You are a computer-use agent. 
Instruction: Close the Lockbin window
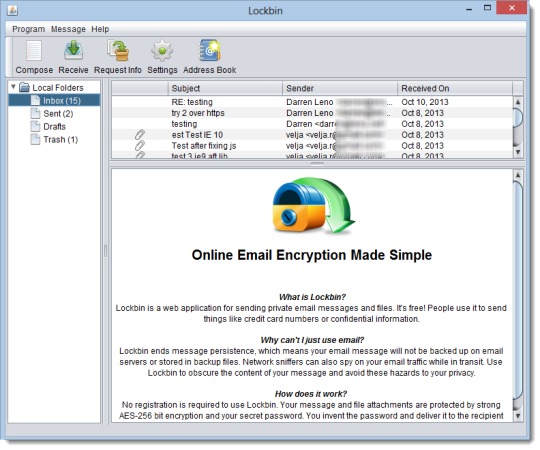click(x=512, y=8)
